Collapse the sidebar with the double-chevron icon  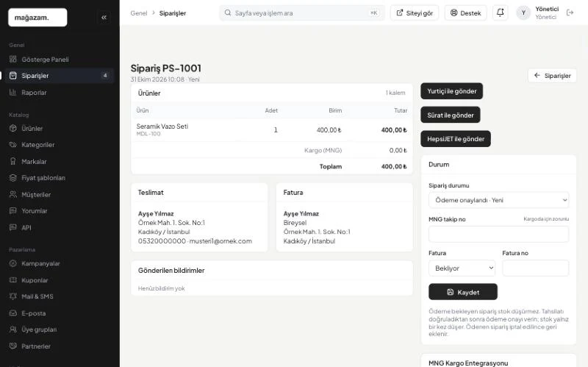tap(104, 17)
